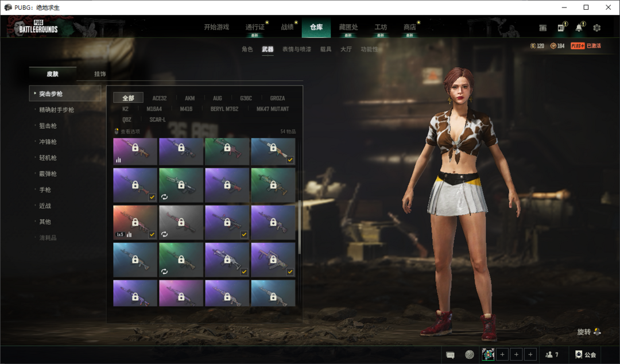Expand the 突击步枪 category
The height and width of the screenshot is (364, 620).
pyautogui.click(x=65, y=94)
